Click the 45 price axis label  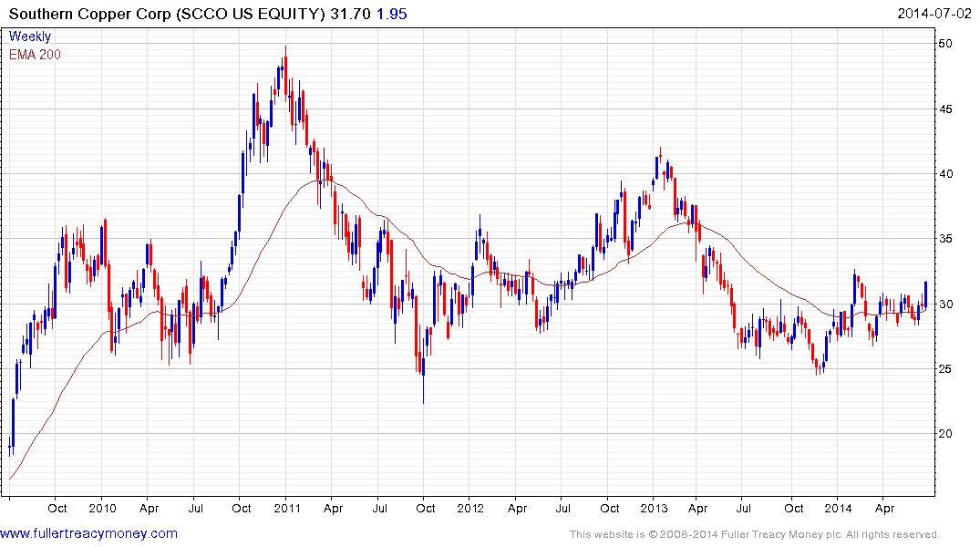[x=945, y=108]
